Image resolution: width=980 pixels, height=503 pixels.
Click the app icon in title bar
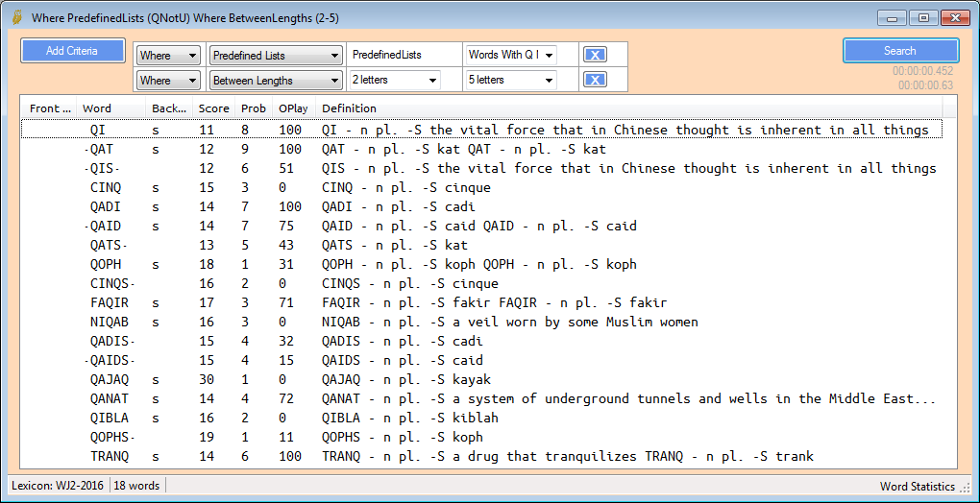coord(16,18)
